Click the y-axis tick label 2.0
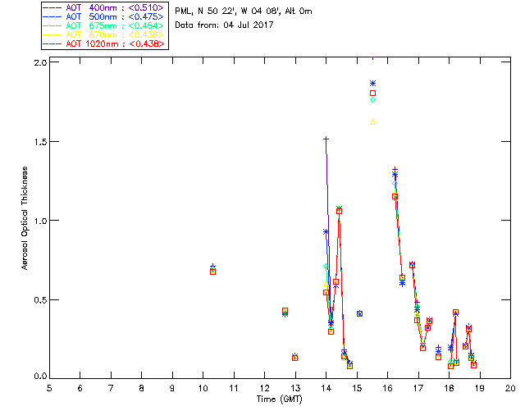The height and width of the screenshot is (420, 525). [x=40, y=62]
